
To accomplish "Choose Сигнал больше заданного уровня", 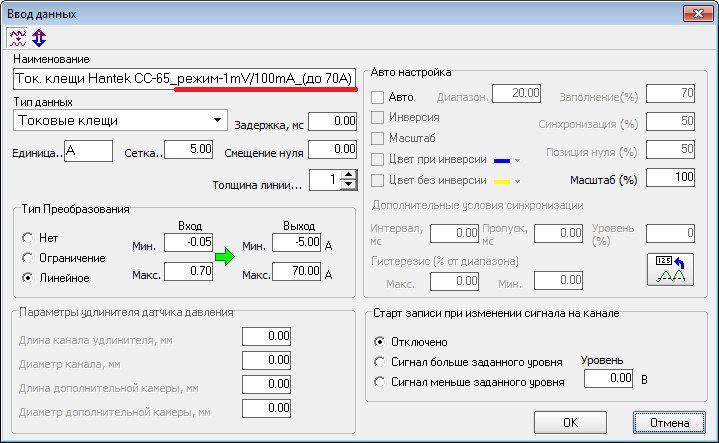I will click(x=379, y=362).
